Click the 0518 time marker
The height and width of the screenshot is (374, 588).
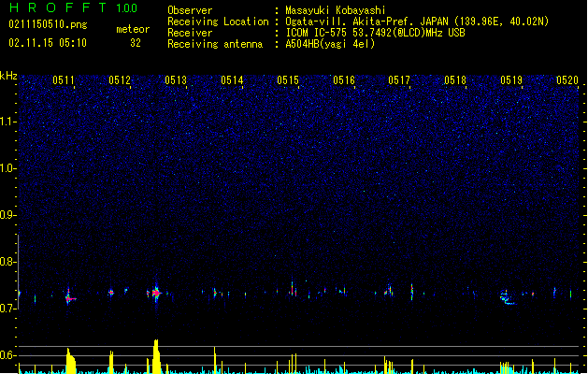click(455, 80)
